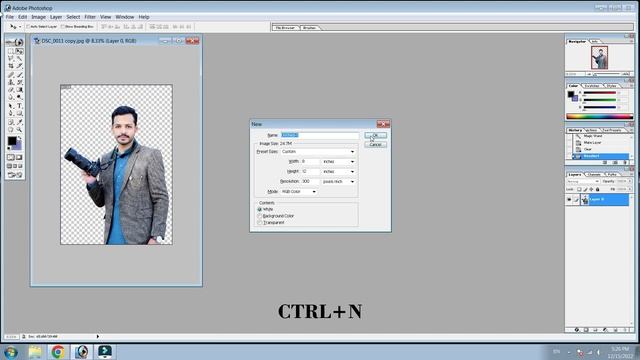
Task: Select the Slice tool
Action: pos(19,66)
